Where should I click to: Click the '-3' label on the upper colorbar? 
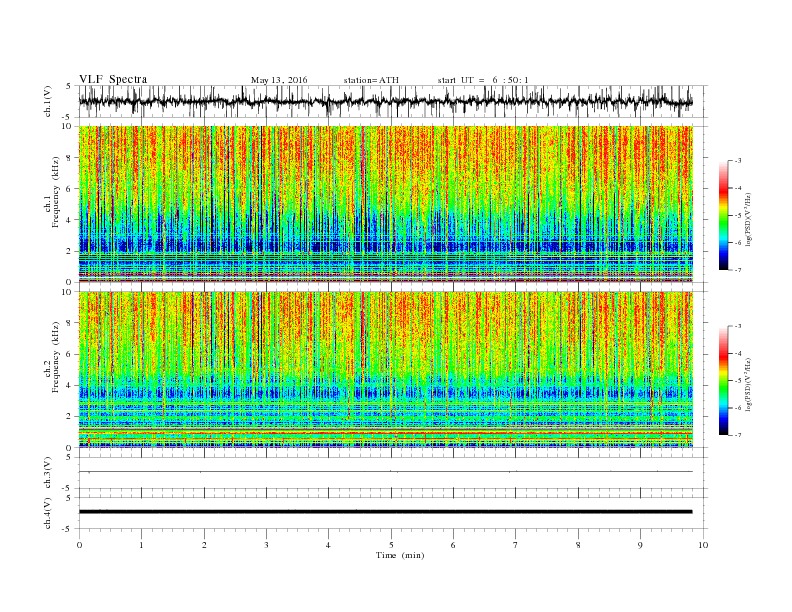tap(738, 161)
